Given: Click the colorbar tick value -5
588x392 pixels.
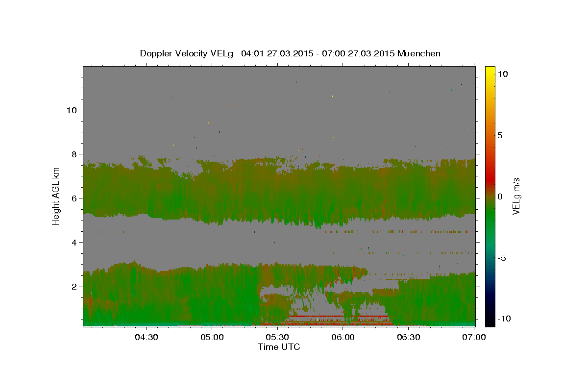Looking at the screenshot, I should point(502,258).
